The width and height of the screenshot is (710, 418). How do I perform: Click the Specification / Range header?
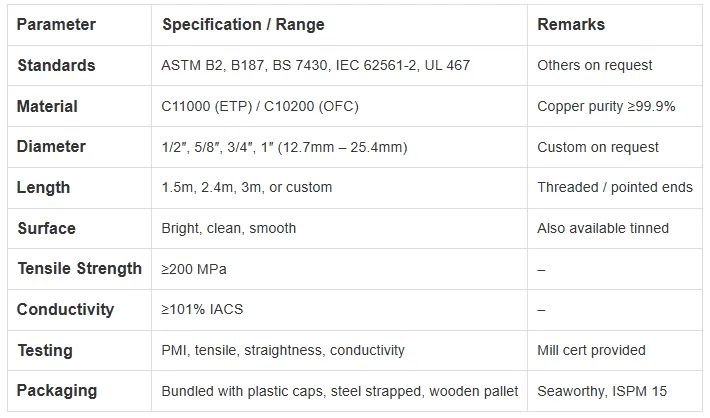click(x=243, y=24)
